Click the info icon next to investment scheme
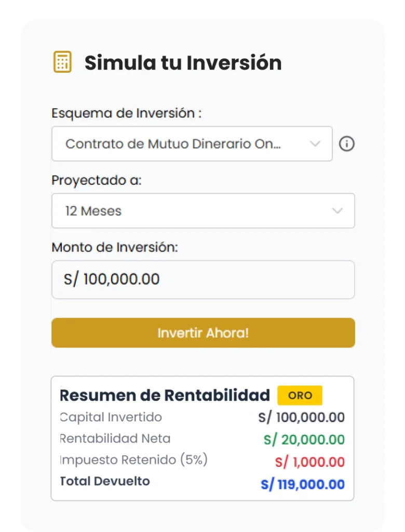The height and width of the screenshot is (532, 405). 347,144
